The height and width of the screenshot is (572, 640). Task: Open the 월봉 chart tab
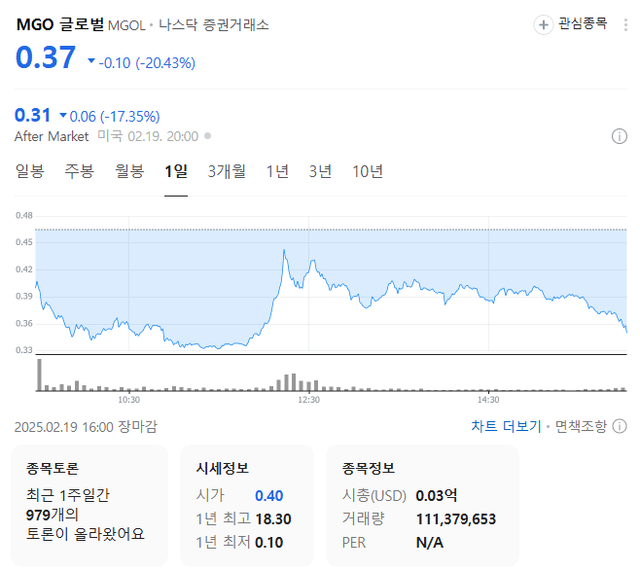129,171
